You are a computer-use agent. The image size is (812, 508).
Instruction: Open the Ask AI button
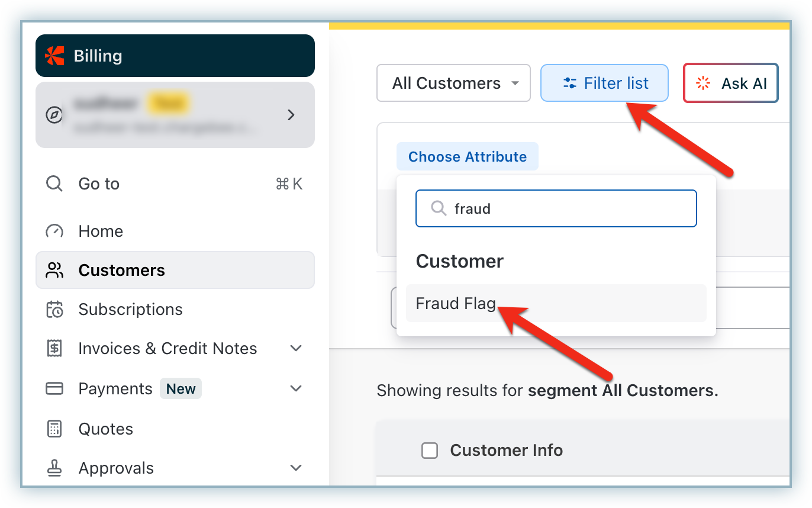pos(730,83)
